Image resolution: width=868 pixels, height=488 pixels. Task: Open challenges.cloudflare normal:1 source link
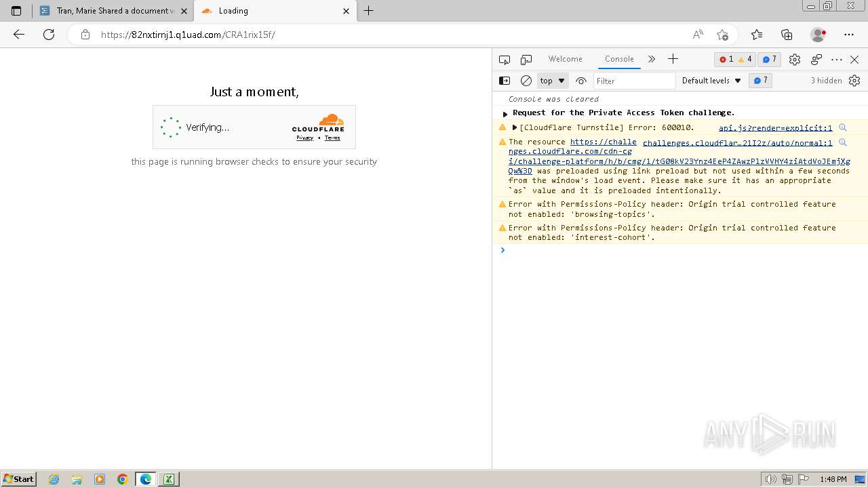coord(737,142)
